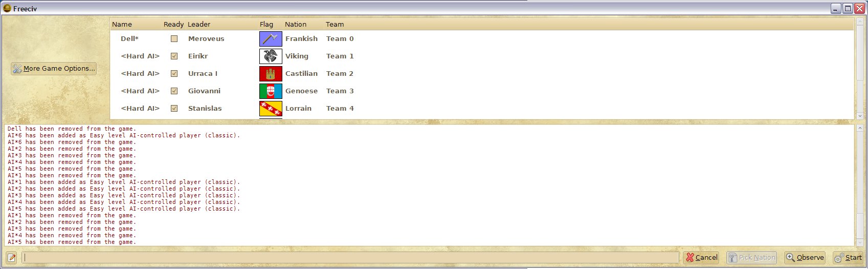Uncheck Ready for Viking leader Eiríkr
Image resolution: width=868 pixels, height=269 pixels.
[x=174, y=56]
